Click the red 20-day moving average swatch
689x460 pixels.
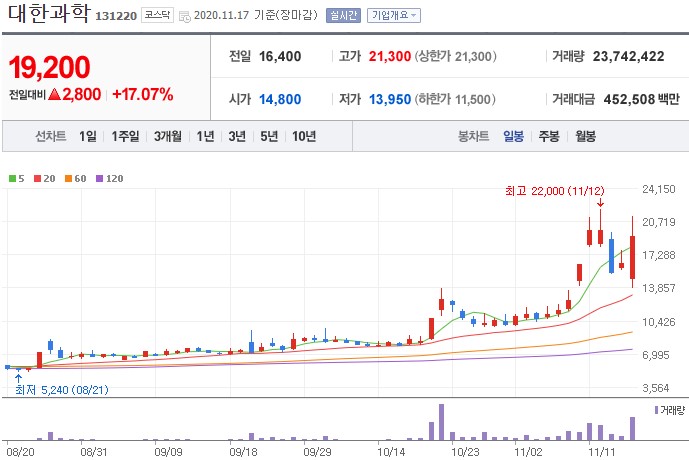37,178
